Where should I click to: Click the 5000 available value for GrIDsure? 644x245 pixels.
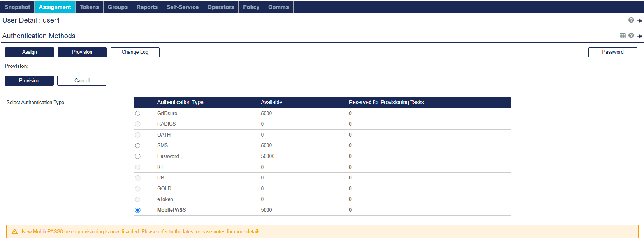[266, 113]
